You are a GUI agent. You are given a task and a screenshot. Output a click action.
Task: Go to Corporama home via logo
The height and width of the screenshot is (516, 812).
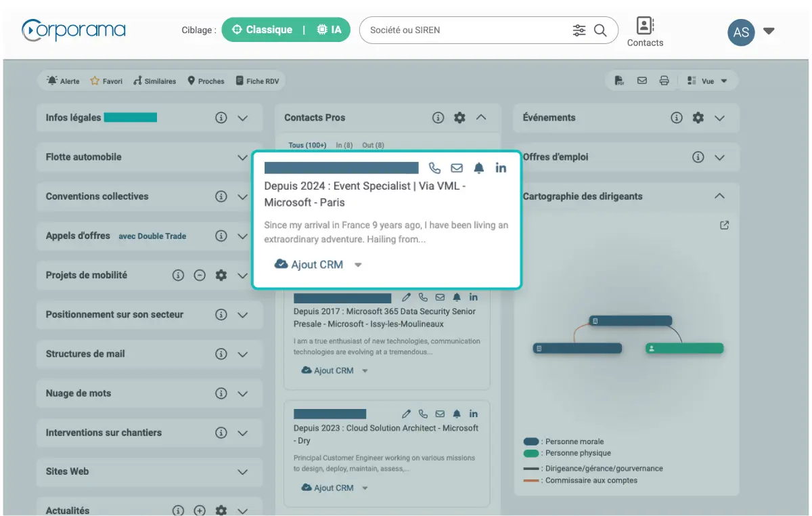73,30
